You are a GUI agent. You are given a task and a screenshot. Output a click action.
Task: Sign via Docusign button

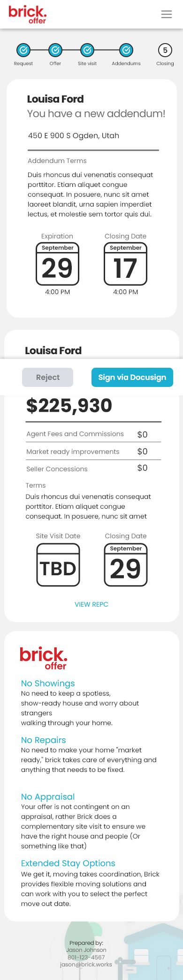click(x=132, y=377)
